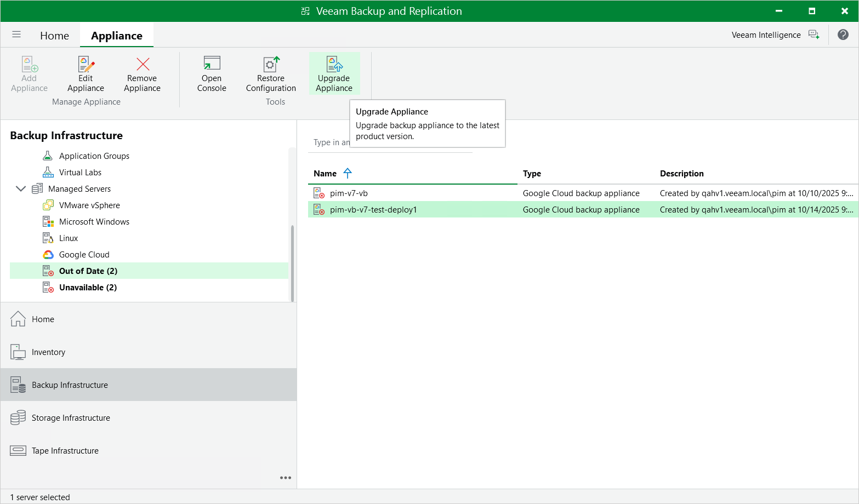Click Description cell dated 10/10/2025
859x504 pixels.
[x=756, y=193]
